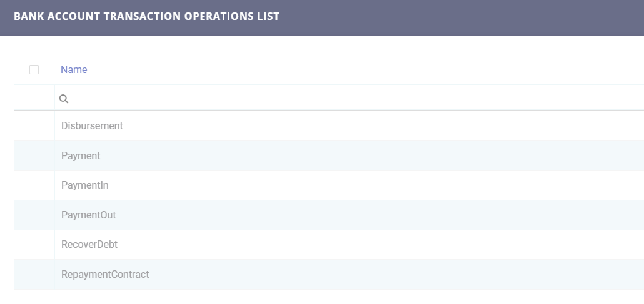Click the magnifier icon in the filter row
This screenshot has width=644, height=304.
point(63,99)
